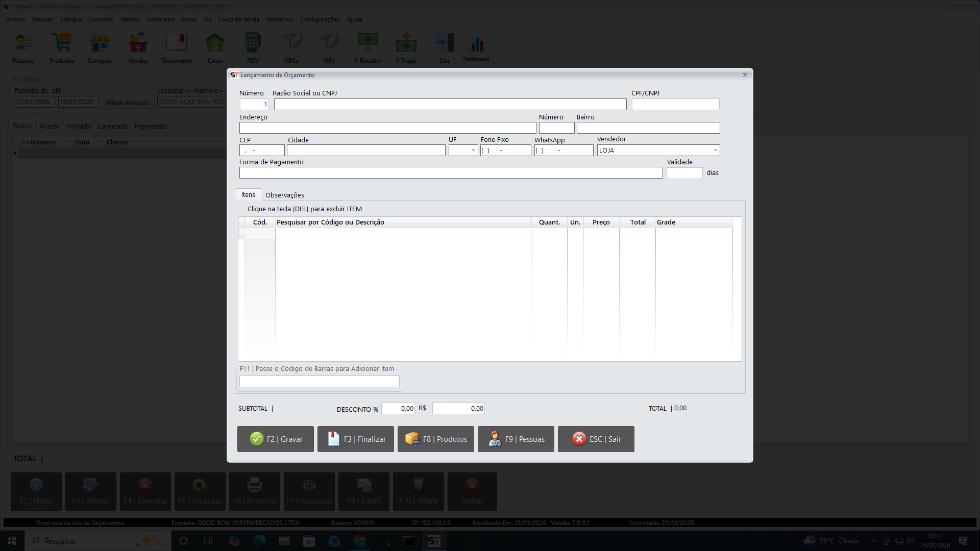The height and width of the screenshot is (551, 980).
Task: Open F8 Produtos box icon button
Action: coord(436,439)
